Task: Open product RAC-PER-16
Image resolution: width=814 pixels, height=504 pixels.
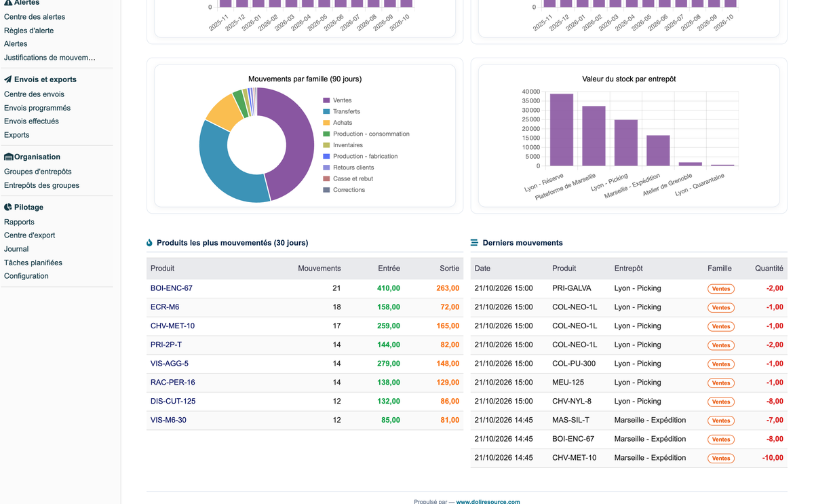Action: [x=173, y=383]
